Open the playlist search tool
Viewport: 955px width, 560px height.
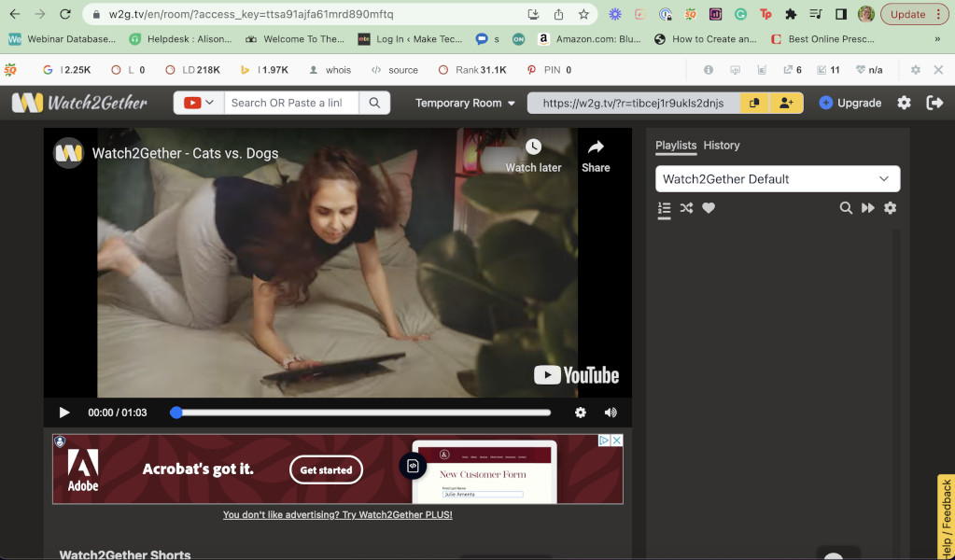(x=846, y=208)
